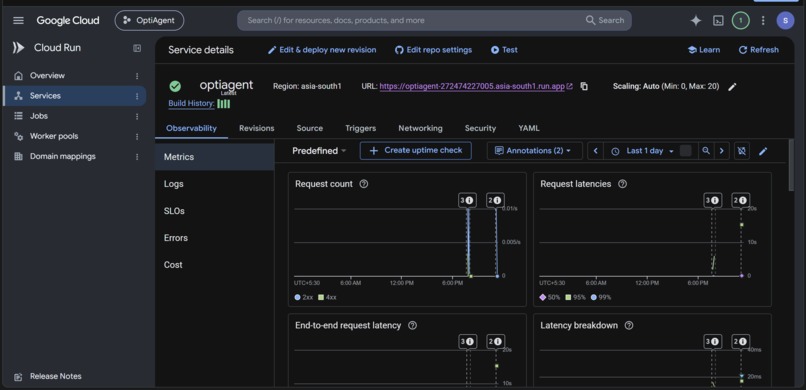Open the Build History link
This screenshot has height=390, width=806.
tap(192, 103)
